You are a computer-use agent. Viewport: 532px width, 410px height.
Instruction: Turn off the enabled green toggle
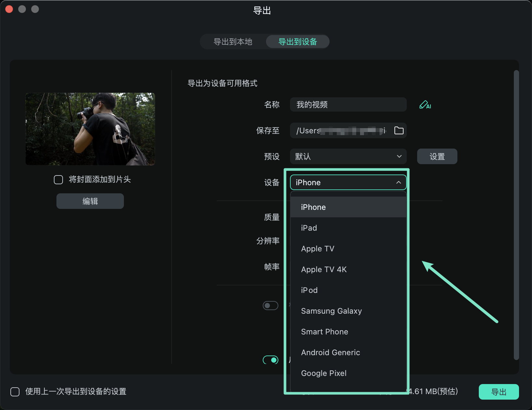pos(270,360)
